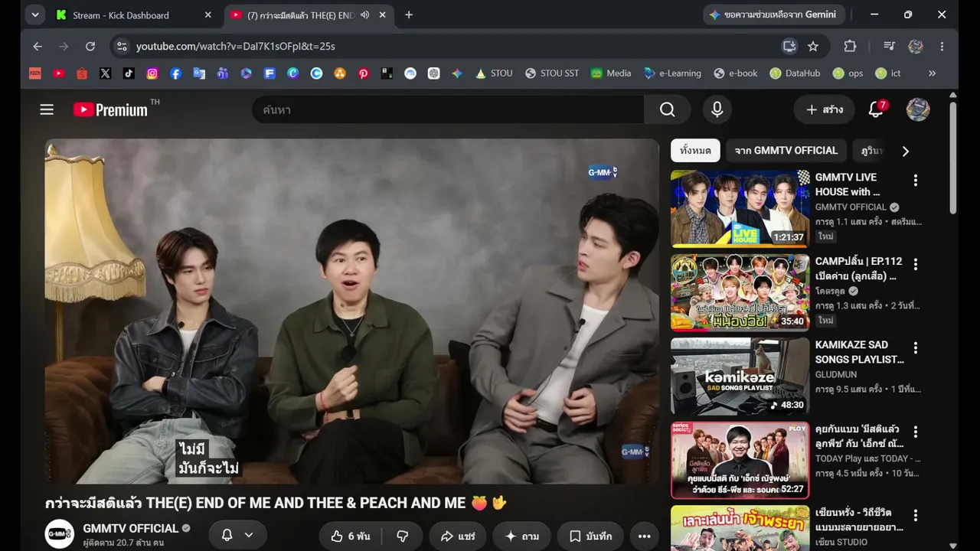Dislike the video

[x=402, y=536]
